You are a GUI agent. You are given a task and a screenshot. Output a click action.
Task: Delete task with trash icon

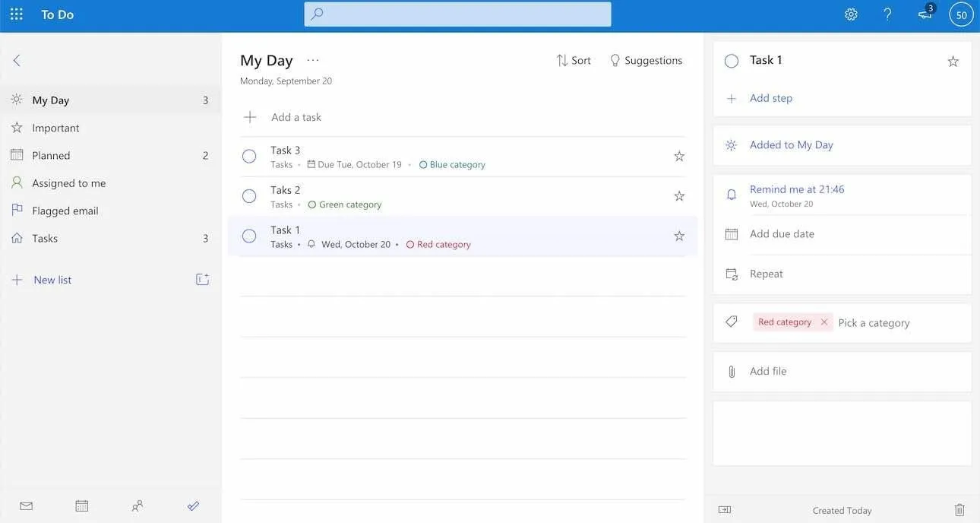point(959,510)
